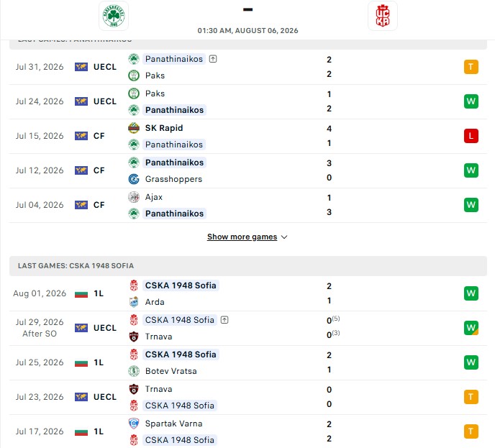Click the advancing icon beside Panathinaikos Jul 31

(x=213, y=59)
